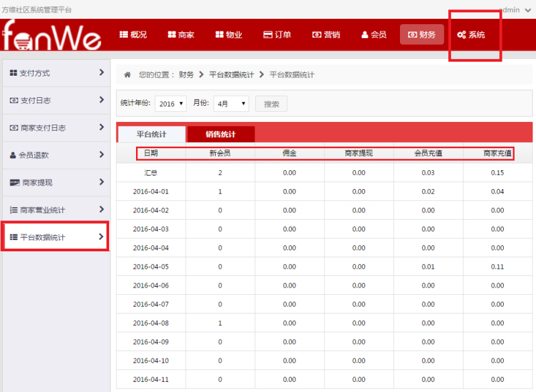
Task: Open 商家提现 in the sidebar
Action: [54, 182]
